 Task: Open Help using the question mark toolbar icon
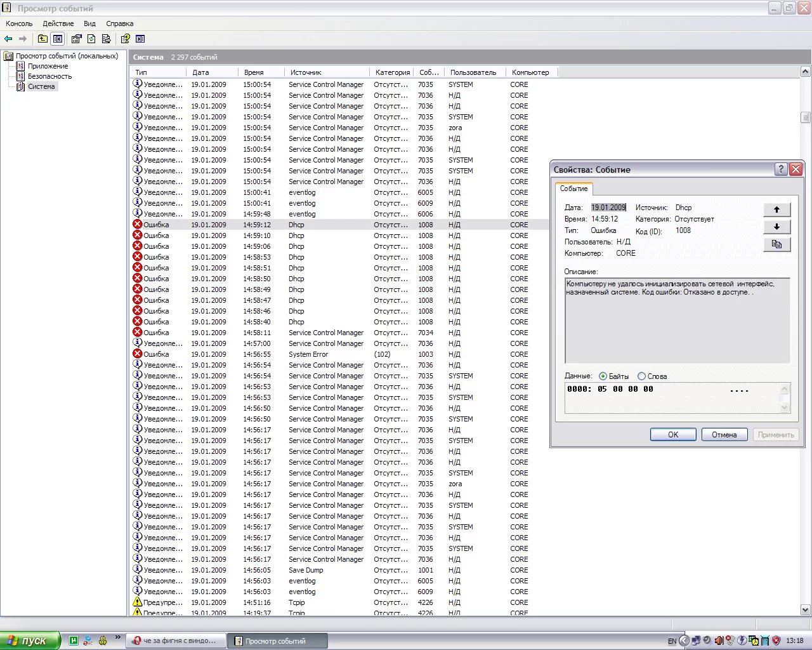point(125,39)
